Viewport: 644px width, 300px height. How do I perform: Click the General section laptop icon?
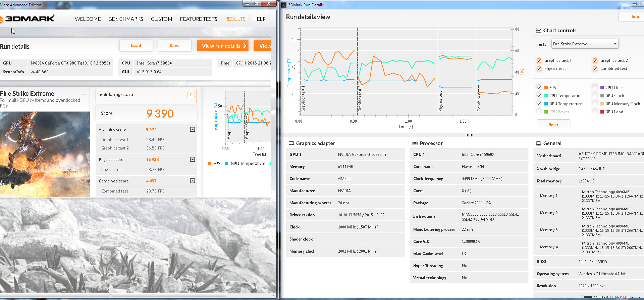(538, 143)
